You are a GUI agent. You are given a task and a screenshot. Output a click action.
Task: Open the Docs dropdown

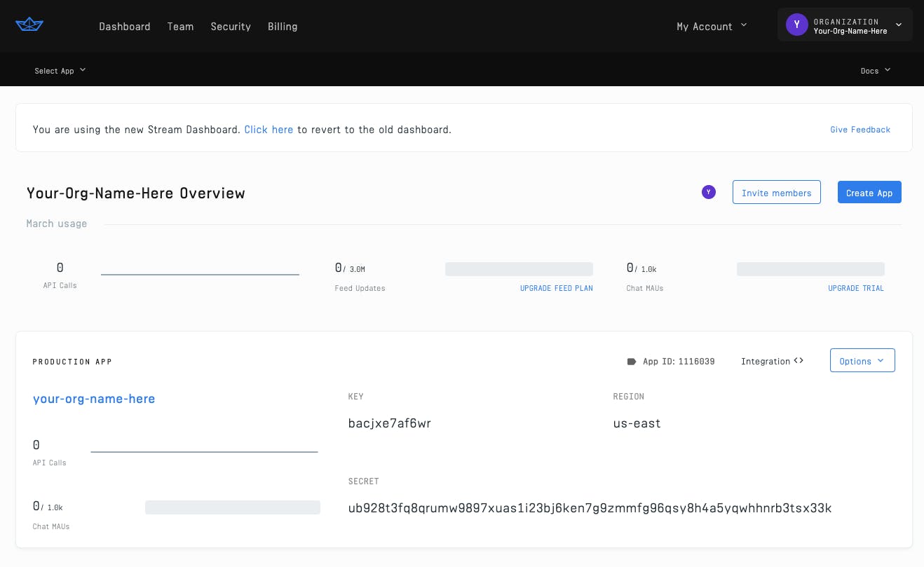(876, 71)
